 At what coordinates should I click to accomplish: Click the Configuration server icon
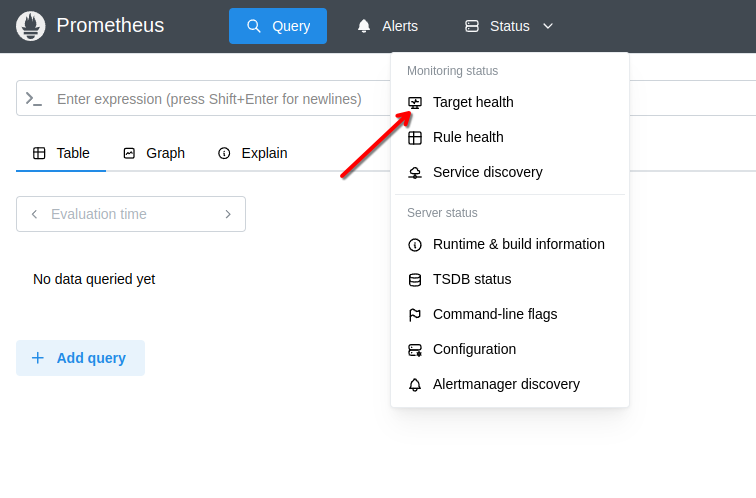(x=415, y=349)
